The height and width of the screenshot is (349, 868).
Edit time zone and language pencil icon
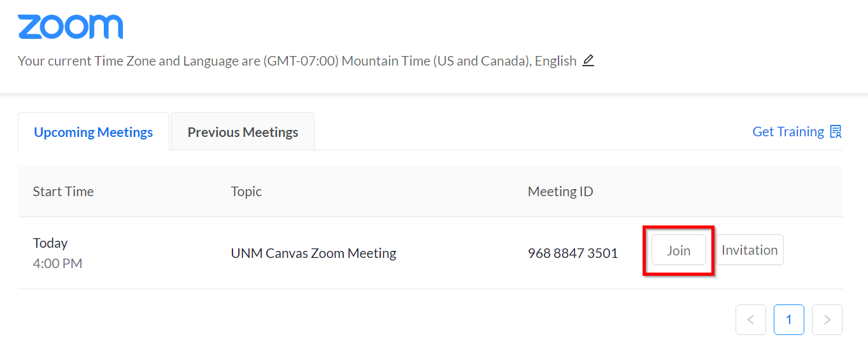tap(588, 61)
